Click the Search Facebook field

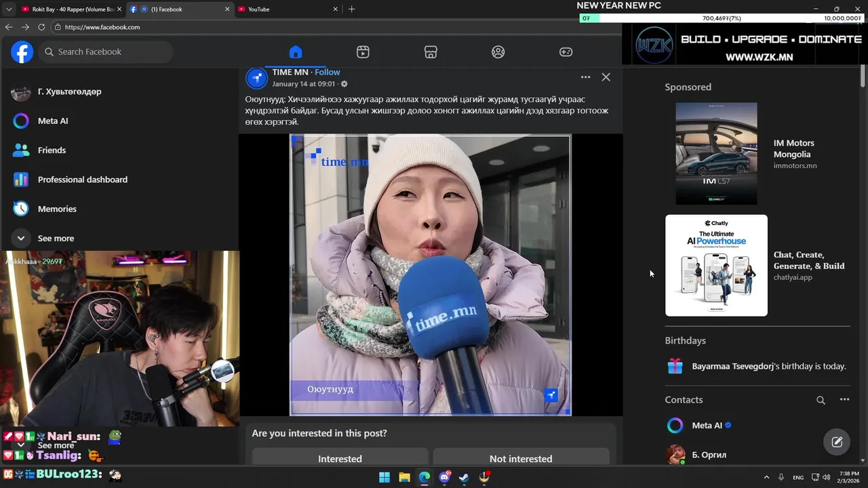(106, 52)
